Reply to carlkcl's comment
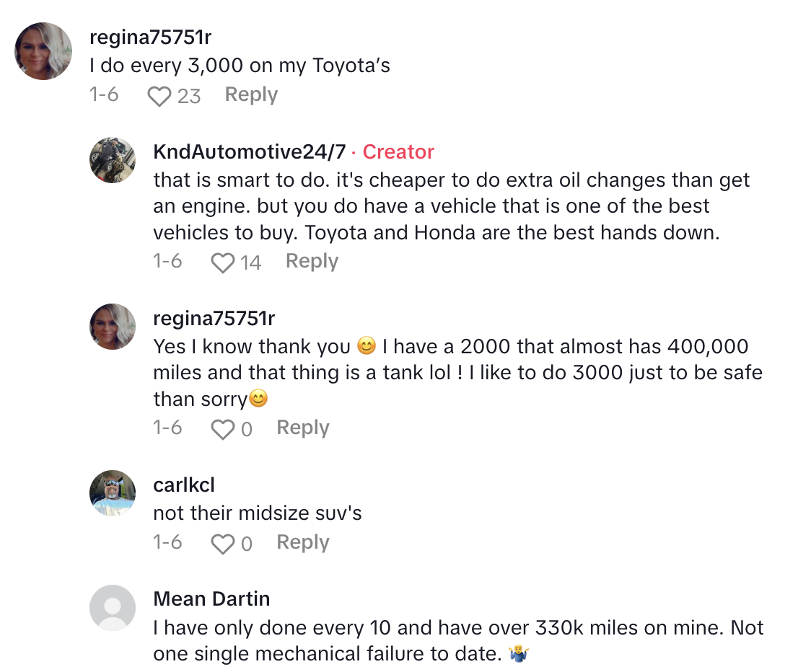785x672 pixels. (303, 543)
